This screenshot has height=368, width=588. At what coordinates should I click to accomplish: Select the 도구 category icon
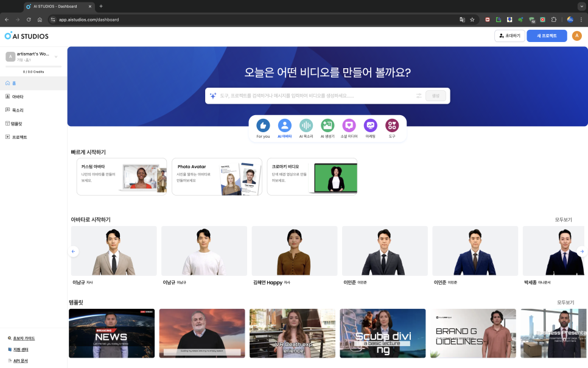coord(392,126)
